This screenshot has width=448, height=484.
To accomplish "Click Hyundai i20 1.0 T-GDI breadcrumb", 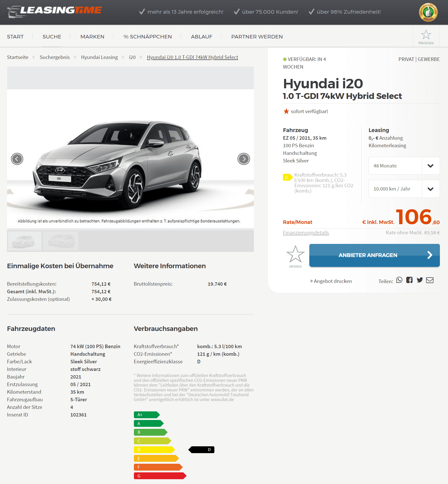I will [x=192, y=57].
